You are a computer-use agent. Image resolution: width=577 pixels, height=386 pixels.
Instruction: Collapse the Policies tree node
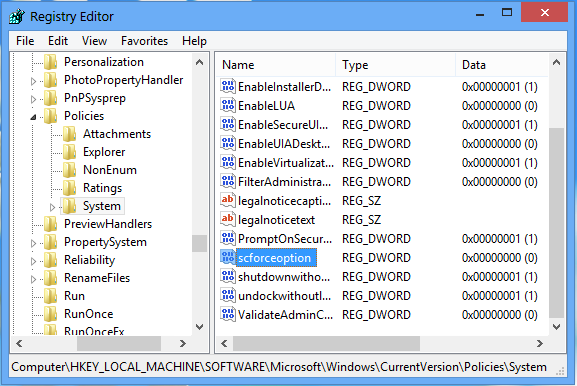click(33, 117)
